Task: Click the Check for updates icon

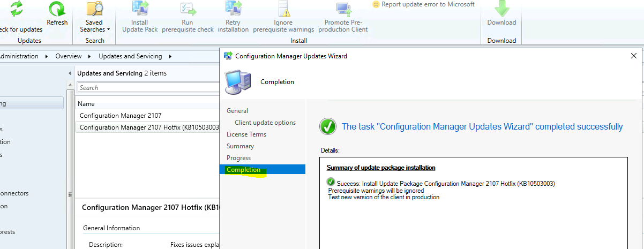Action: 17,9
